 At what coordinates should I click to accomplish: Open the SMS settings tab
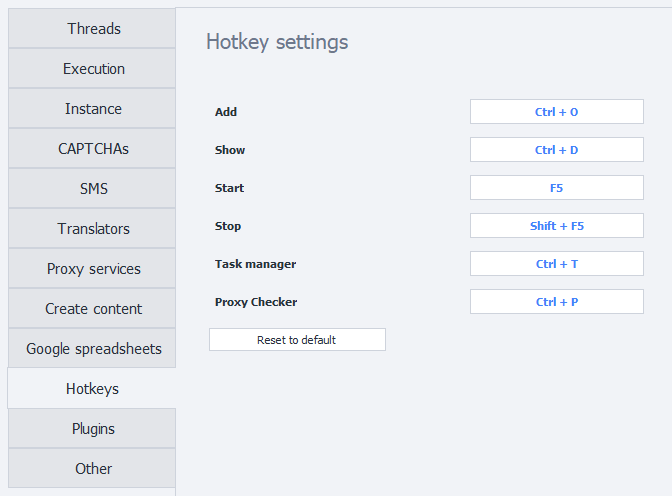click(x=93, y=189)
